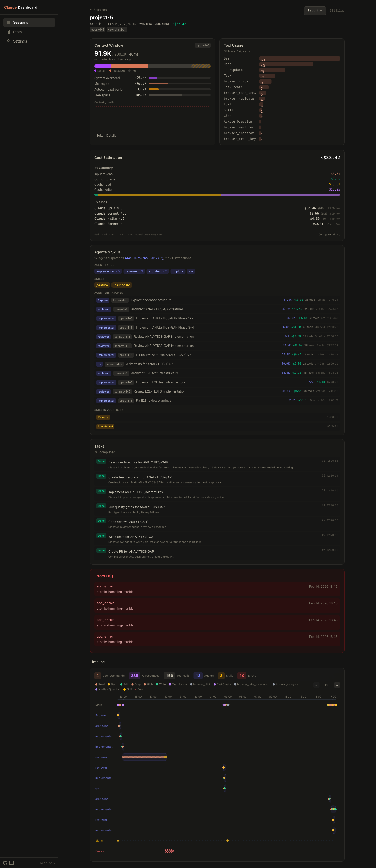Viewport: 376px width, 868px height.
Task: Click the Design architecture for ANALYTICS-GAP task
Action: coord(217,464)
